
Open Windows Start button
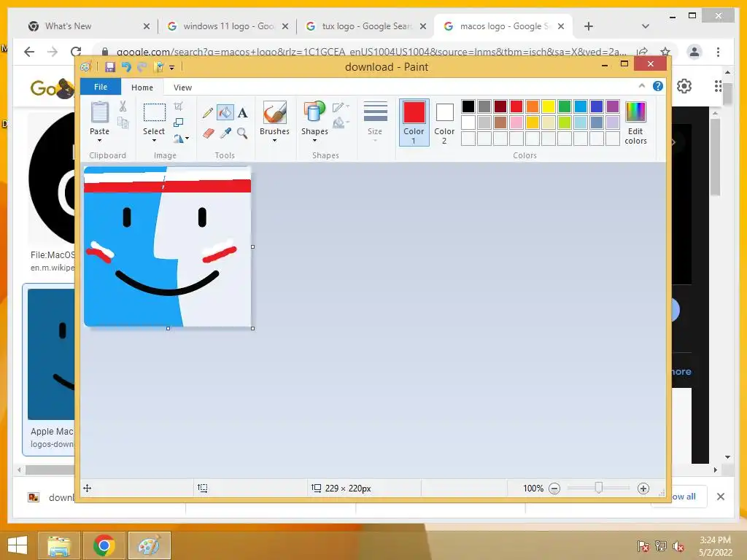18,545
